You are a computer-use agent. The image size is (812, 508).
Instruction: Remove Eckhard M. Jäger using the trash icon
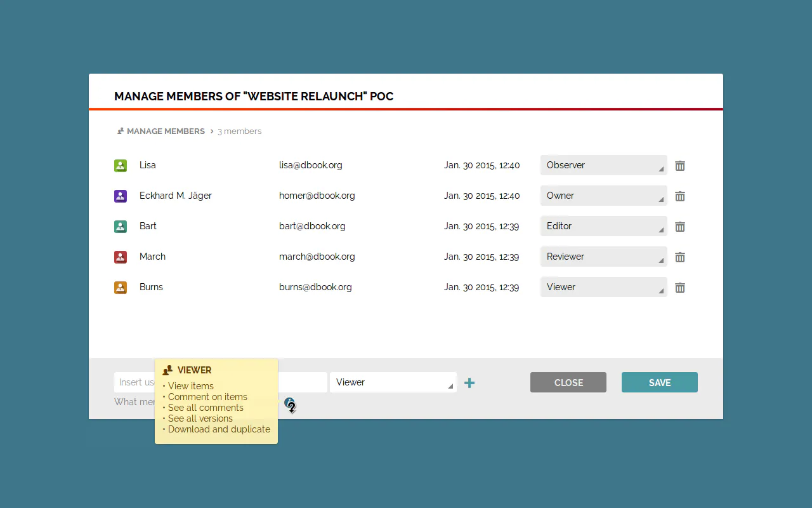[680, 196]
